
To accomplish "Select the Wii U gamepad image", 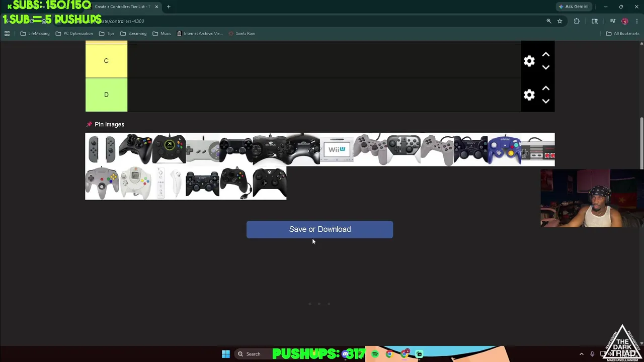I will [337, 149].
